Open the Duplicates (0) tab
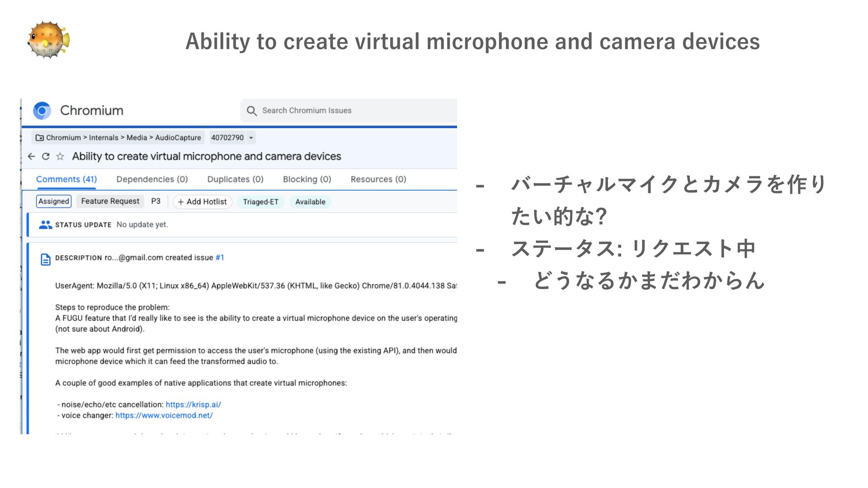This screenshot has width=868, height=488. (235, 179)
